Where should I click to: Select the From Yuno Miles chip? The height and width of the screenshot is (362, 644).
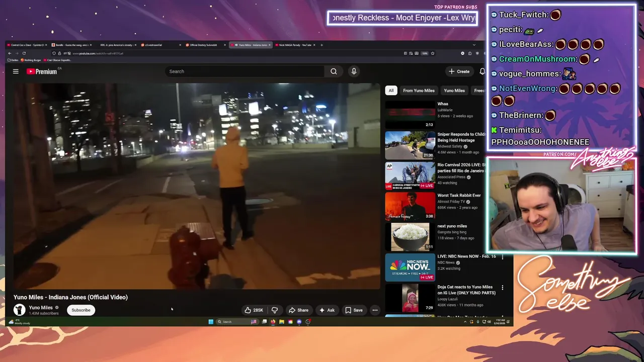tap(419, 90)
